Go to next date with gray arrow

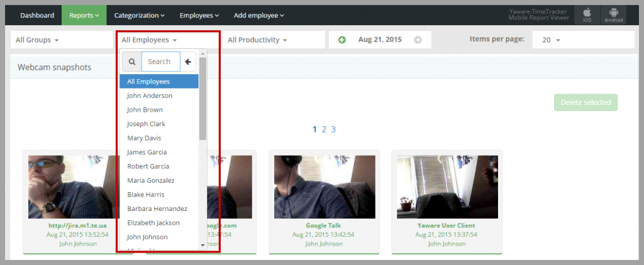[418, 40]
